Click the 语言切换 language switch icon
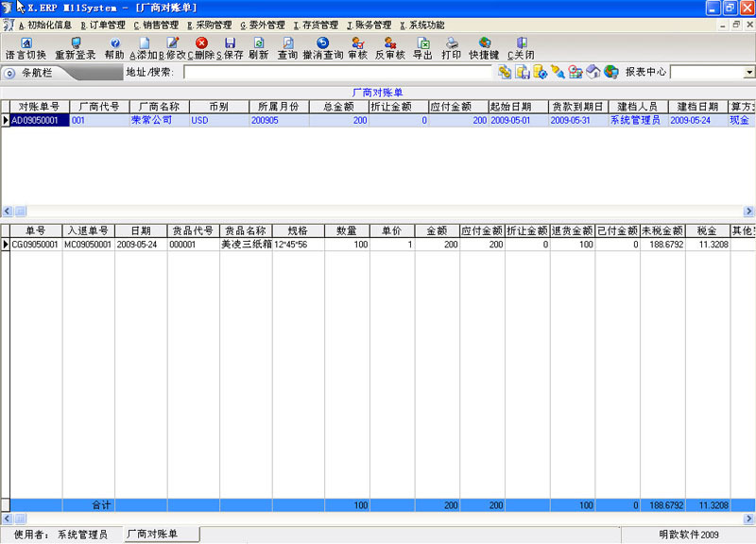The image size is (756, 544). point(26,42)
